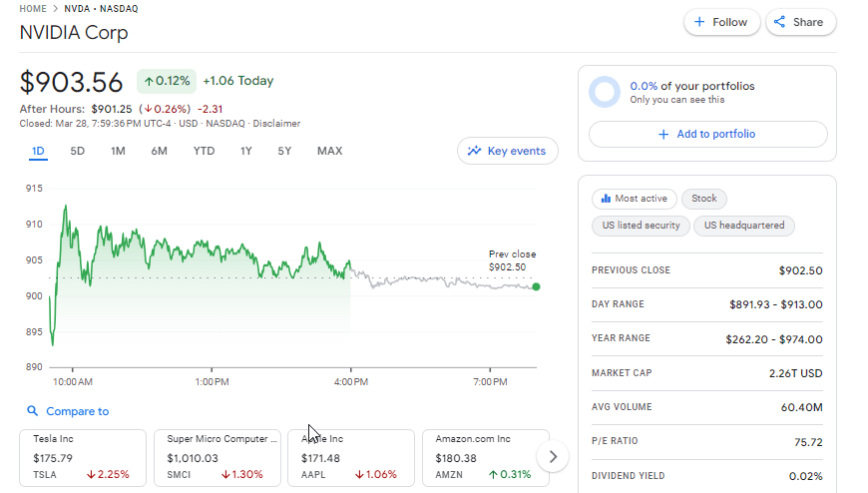Screen dimensions: 868x493
Task: Click the Compare to search icon
Action: coord(33,411)
